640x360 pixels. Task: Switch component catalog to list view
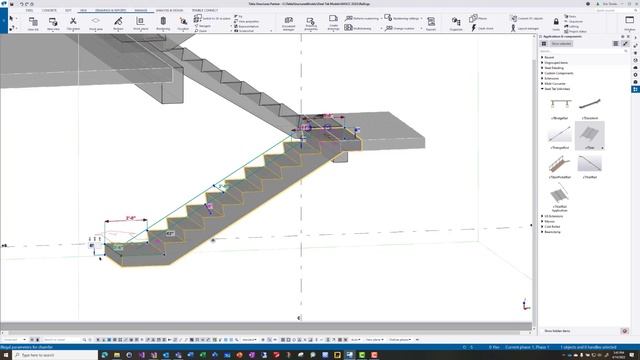616,44
